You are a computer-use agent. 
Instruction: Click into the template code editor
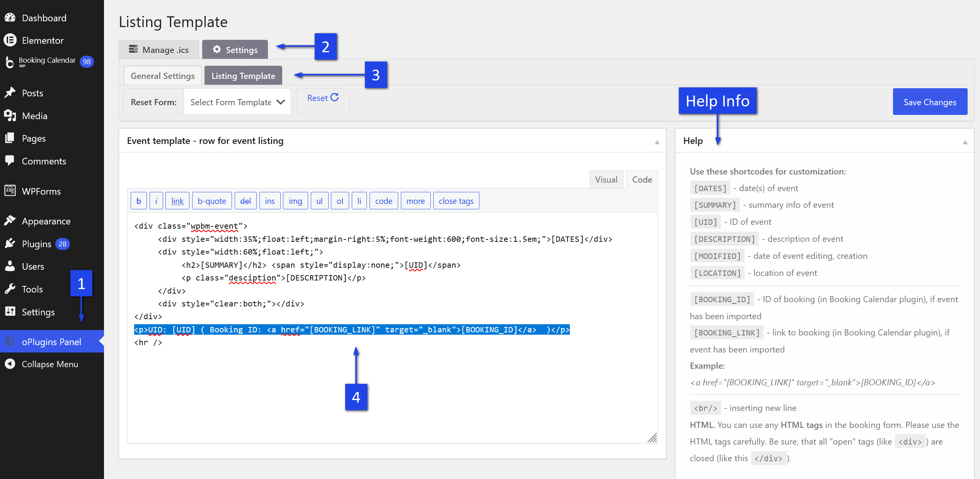[x=392, y=328]
